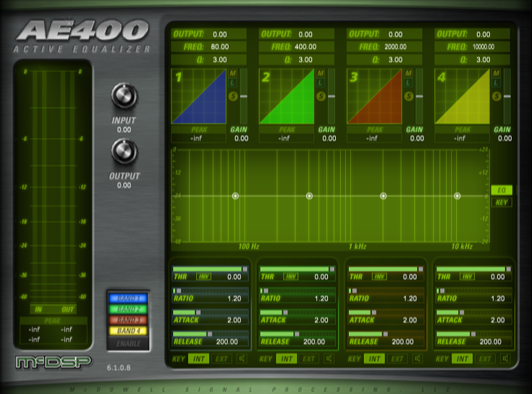Switch graph display to EQ view
Viewport: 532px width, 394px height.
click(502, 190)
